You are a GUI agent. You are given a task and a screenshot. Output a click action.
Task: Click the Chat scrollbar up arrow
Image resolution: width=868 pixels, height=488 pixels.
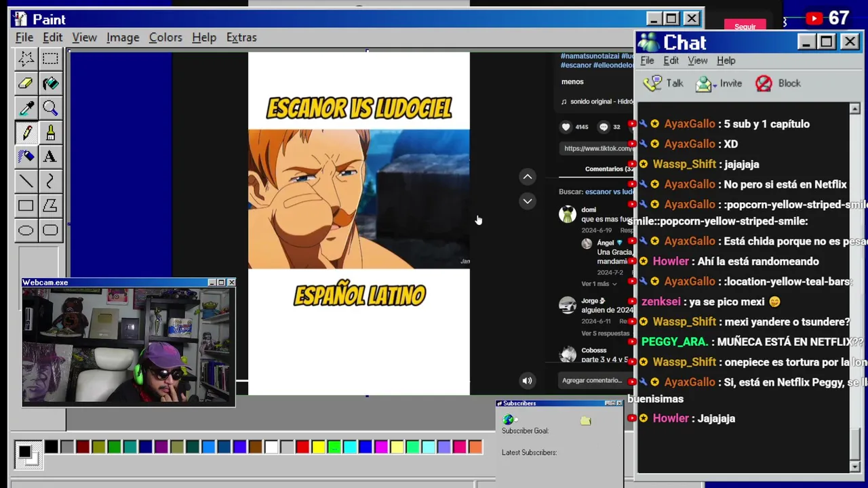click(854, 108)
